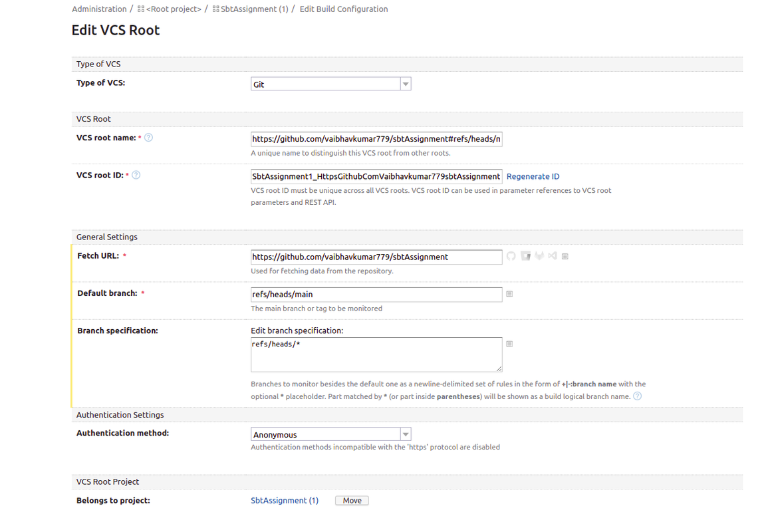Focus the VCS root ID field
Image resolution: width=764 pixels, height=532 pixels.
click(376, 176)
